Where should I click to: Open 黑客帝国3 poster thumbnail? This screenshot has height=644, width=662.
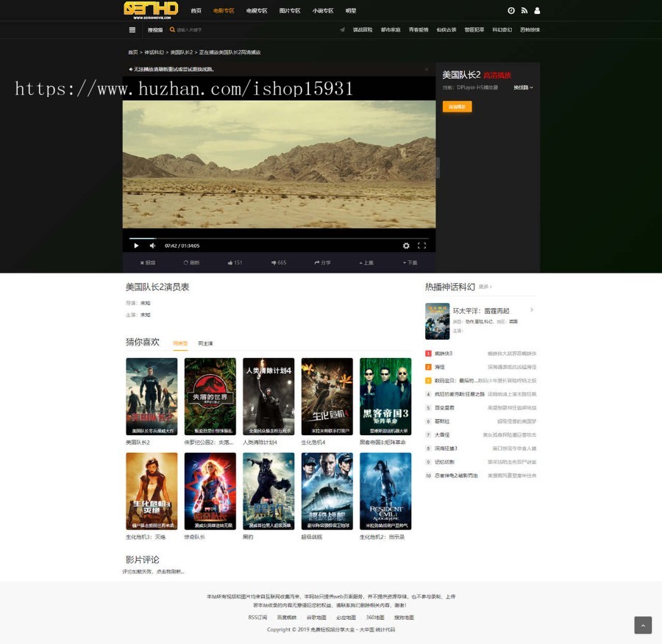(x=385, y=396)
